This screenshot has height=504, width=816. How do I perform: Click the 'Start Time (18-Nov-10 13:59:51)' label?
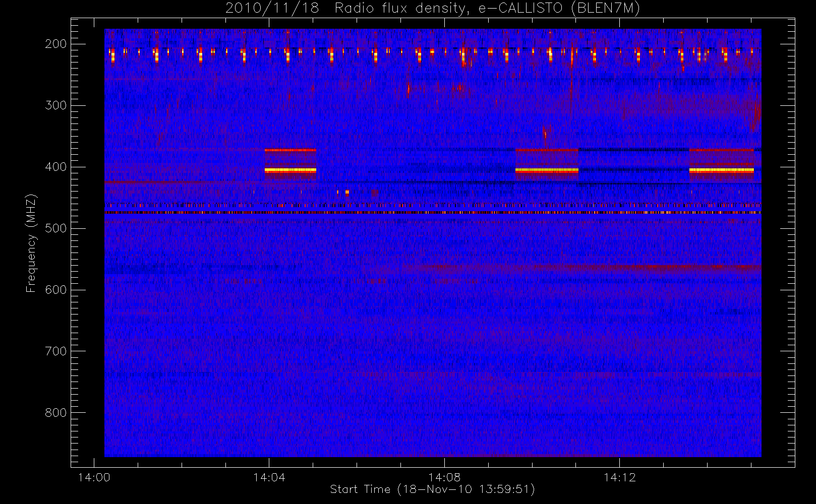432,489
